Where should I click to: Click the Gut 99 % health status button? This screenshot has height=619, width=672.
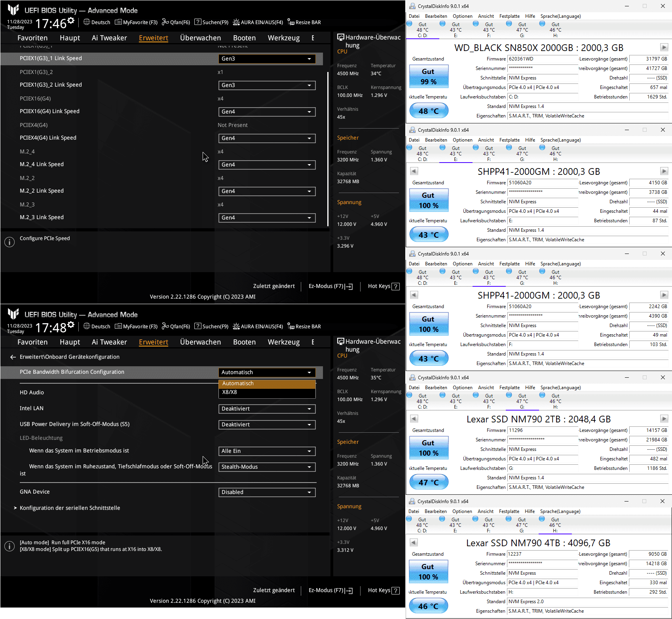(x=429, y=76)
